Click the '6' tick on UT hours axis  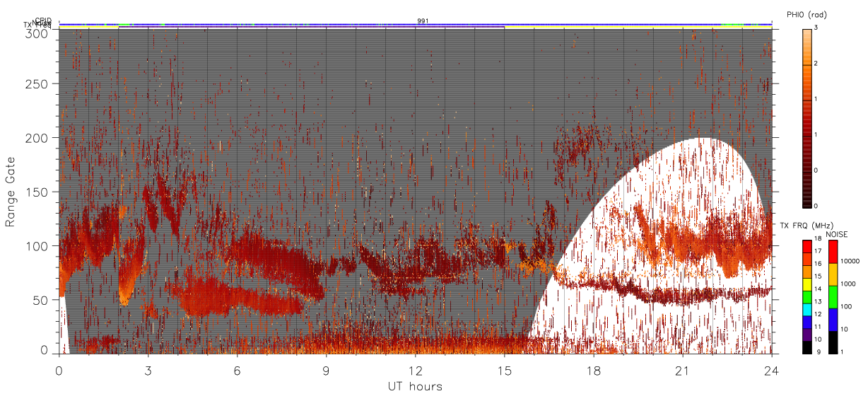click(x=237, y=370)
